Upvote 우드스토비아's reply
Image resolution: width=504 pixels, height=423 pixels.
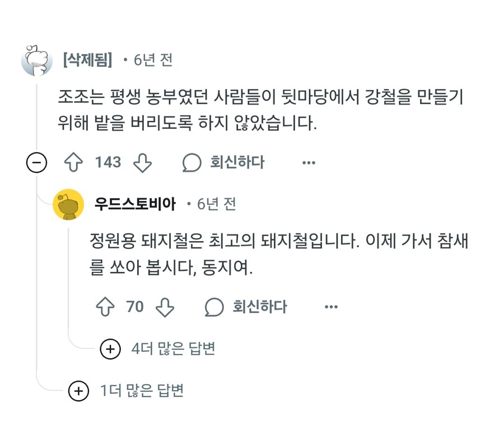coord(105,306)
